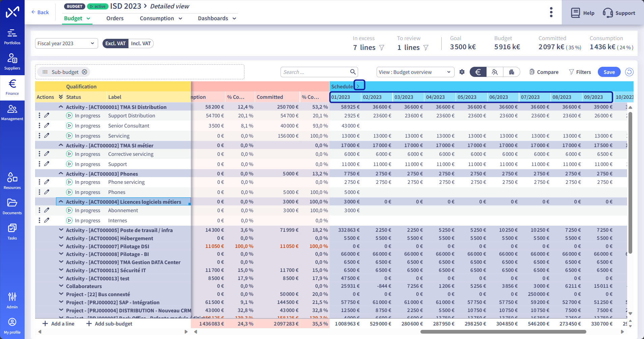Collapse Activity ACT000003 Phones
644x339 pixels.
click(61, 173)
